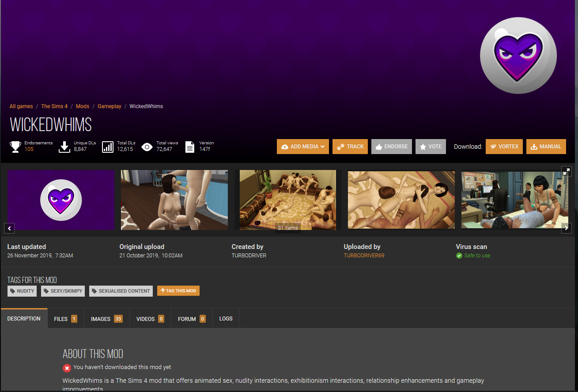Track this mod with the TRACK button

[x=350, y=147]
